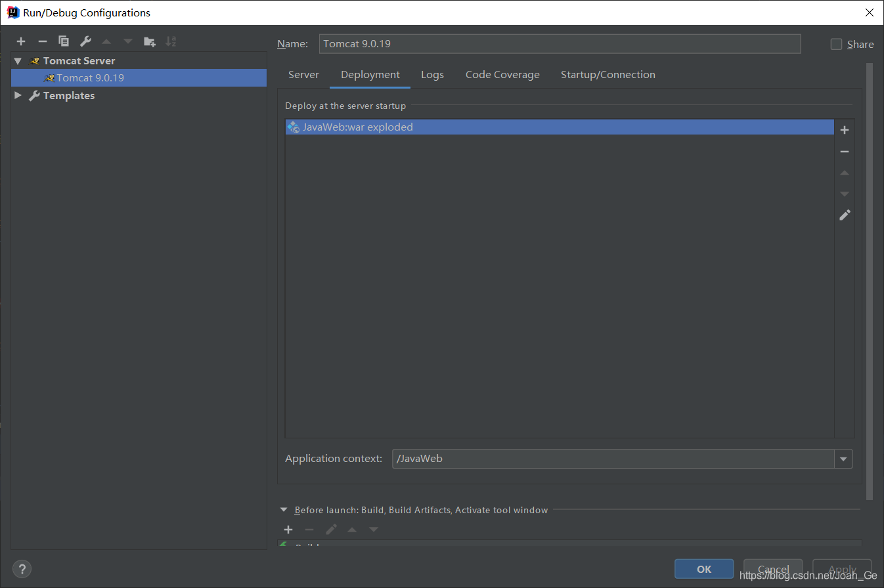Remove selected deployment artifact

[845, 152]
